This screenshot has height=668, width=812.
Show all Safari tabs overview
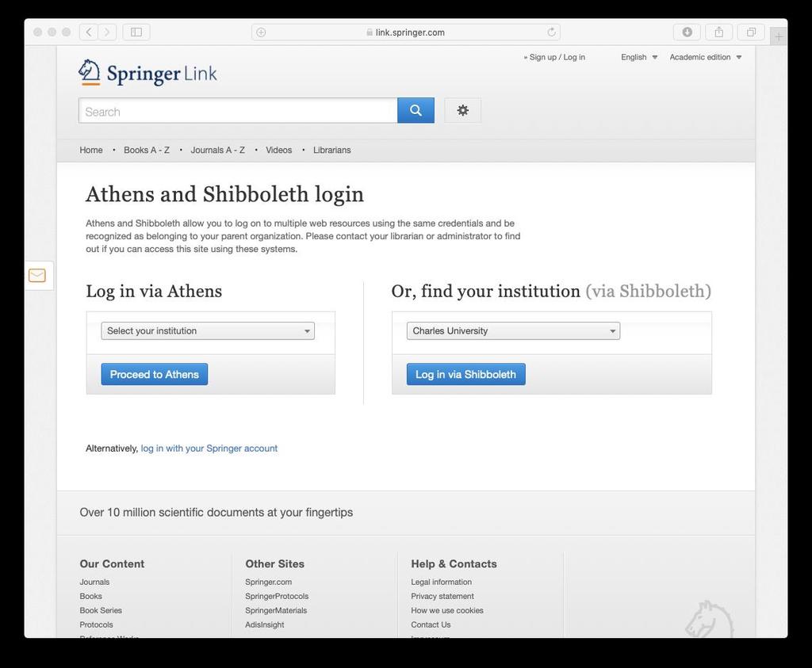pos(751,32)
